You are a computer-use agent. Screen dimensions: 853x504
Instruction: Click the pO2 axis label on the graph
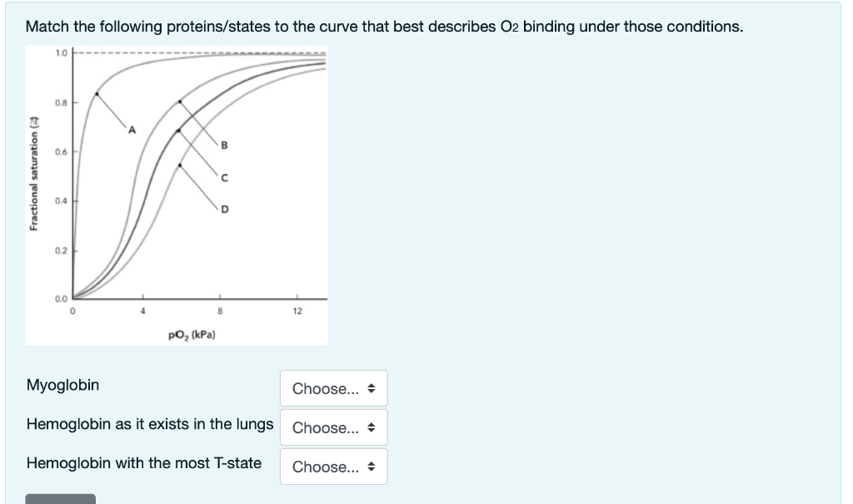point(192,335)
